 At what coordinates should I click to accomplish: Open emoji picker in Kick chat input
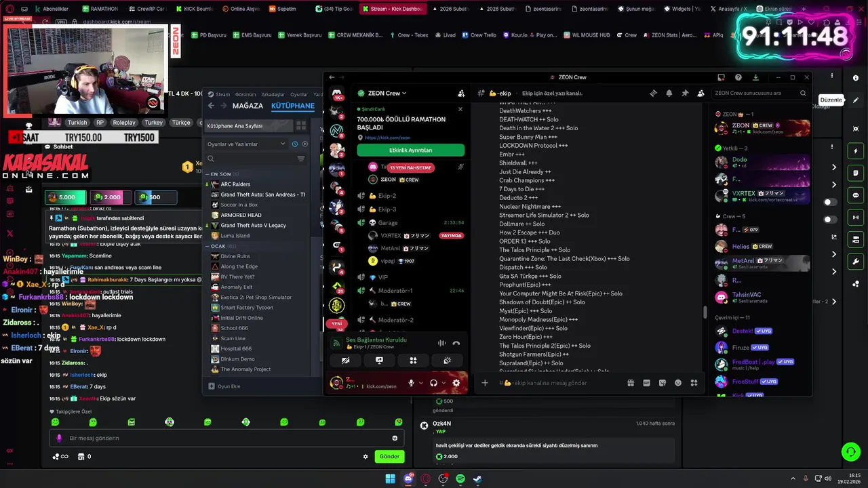pos(395,438)
